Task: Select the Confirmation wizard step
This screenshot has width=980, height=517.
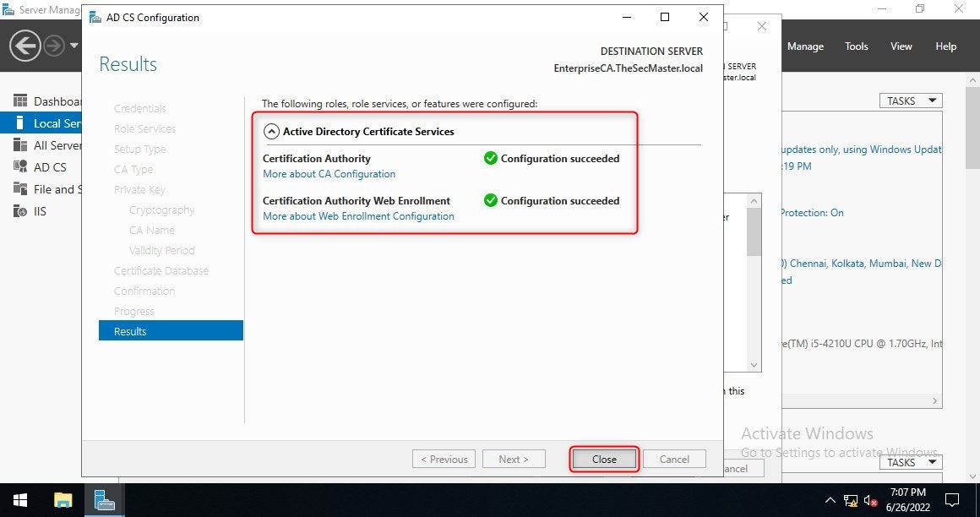Action: [144, 291]
